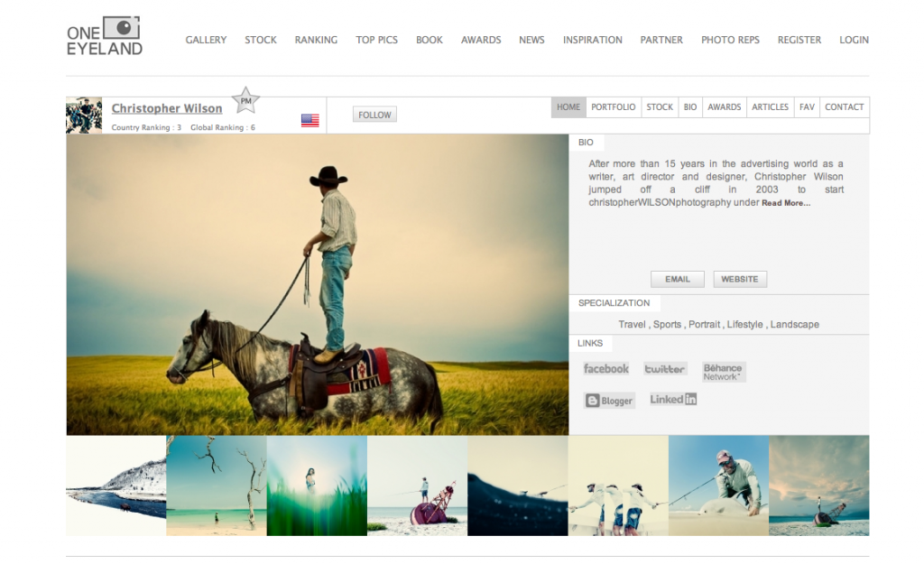The height and width of the screenshot is (564, 924).
Task: Go to the Ranking page
Action: [316, 40]
